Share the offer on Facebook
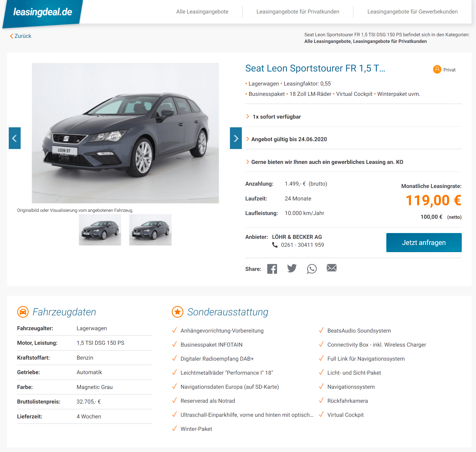Viewport: 476px width, 452px height. (272, 269)
